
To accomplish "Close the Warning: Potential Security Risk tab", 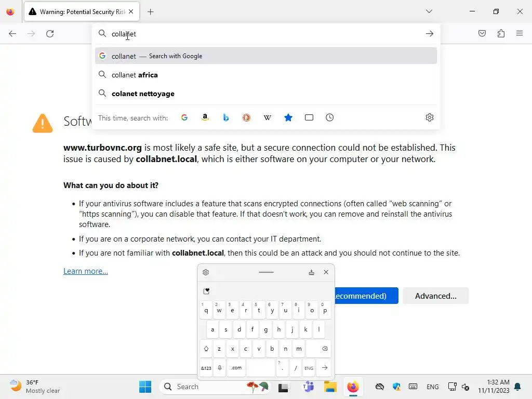I will click(131, 11).
